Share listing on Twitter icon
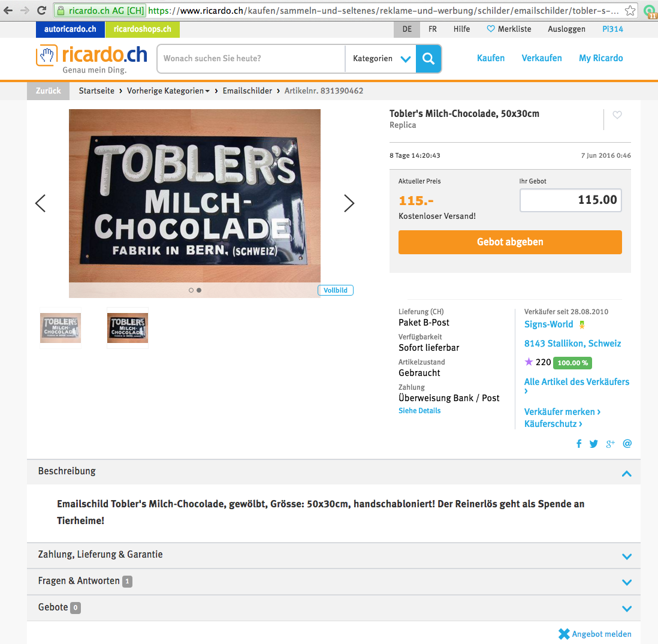Image resolution: width=658 pixels, height=644 pixels. click(x=593, y=444)
